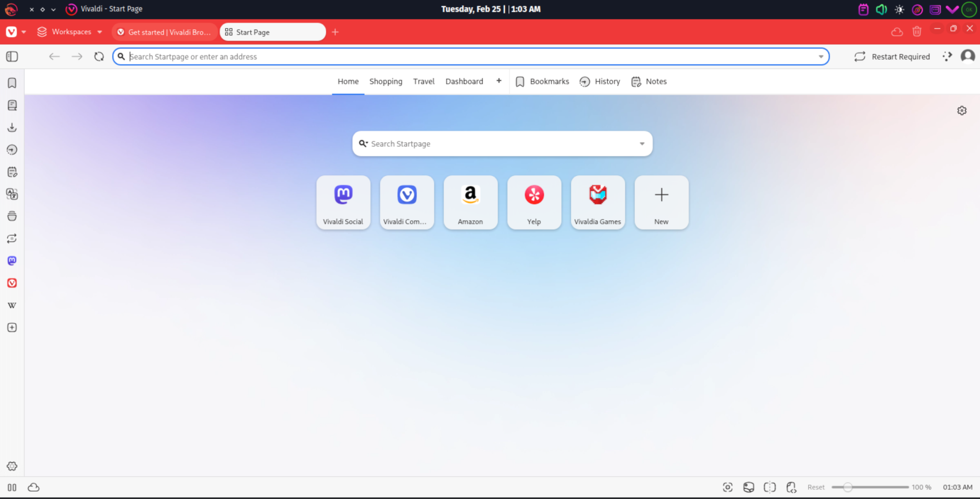The height and width of the screenshot is (499, 980).
Task: Open the Amazon speed dial
Action: (x=470, y=202)
